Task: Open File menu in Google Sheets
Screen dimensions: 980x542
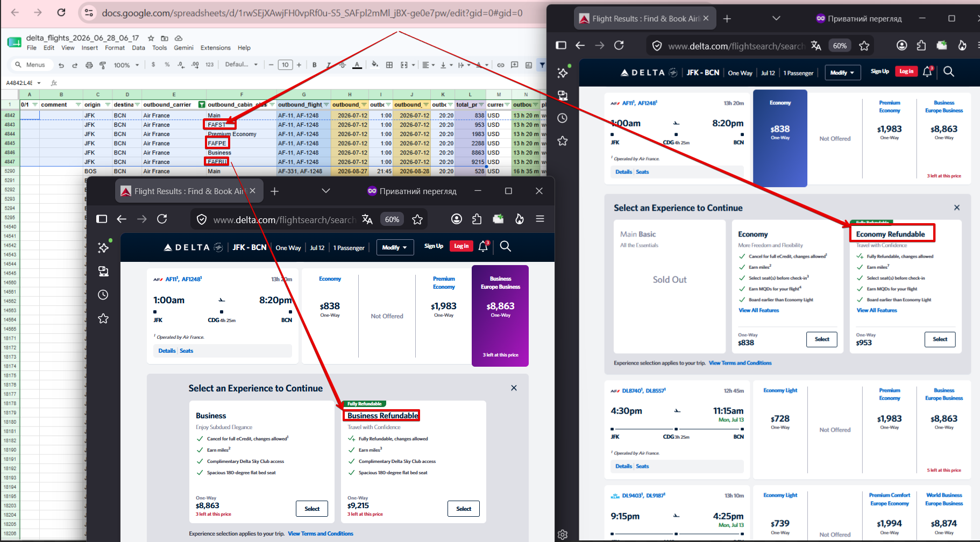Action: point(32,48)
